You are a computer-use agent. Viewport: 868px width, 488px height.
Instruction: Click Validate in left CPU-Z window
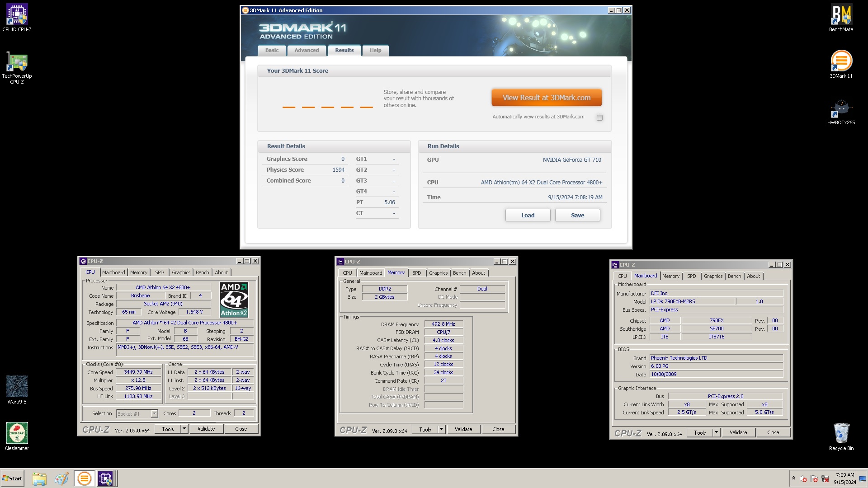point(206,429)
